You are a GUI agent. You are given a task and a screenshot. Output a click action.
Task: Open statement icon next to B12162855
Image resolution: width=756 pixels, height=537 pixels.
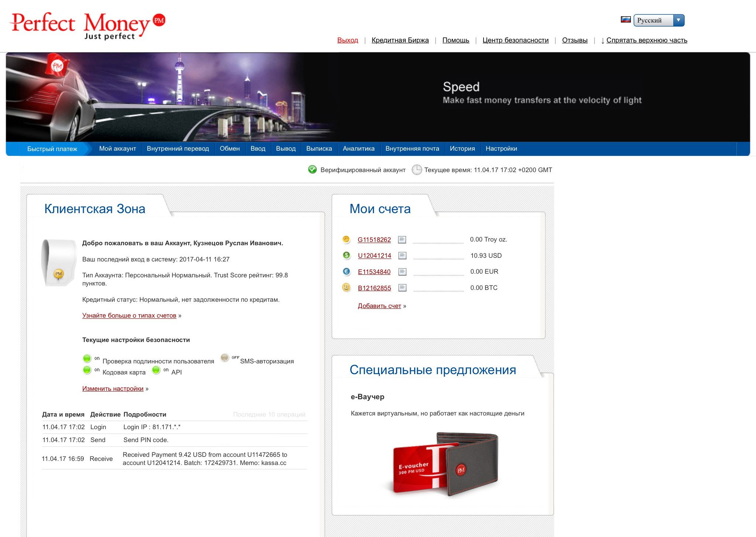402,288
